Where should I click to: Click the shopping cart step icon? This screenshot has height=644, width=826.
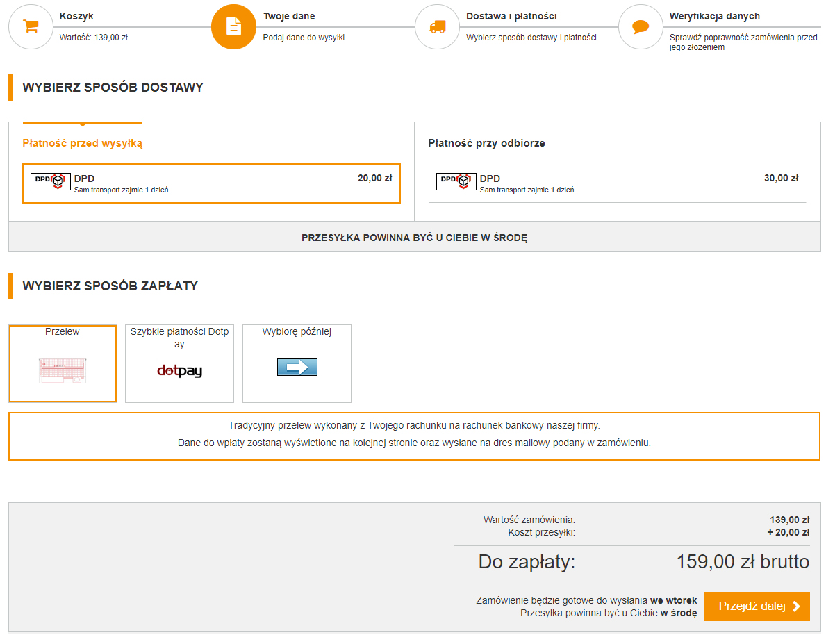(x=31, y=27)
